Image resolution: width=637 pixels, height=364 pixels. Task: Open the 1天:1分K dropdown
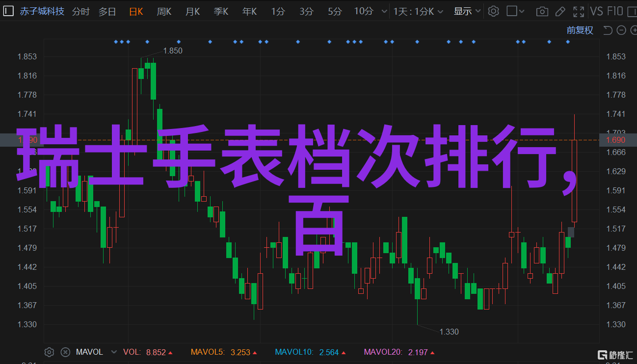tap(418, 11)
